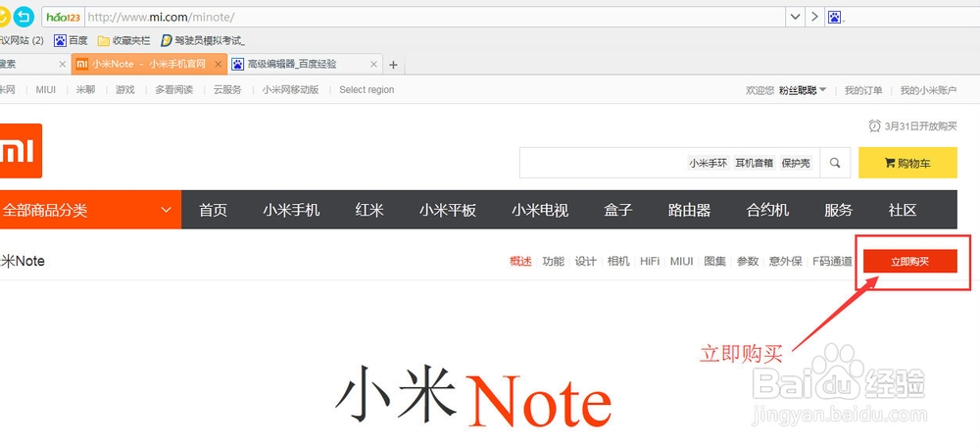Viewport: 980px width, 448px height.
Task: Click the alarm clock icon near 3月31日开放购买
Action: [875, 125]
